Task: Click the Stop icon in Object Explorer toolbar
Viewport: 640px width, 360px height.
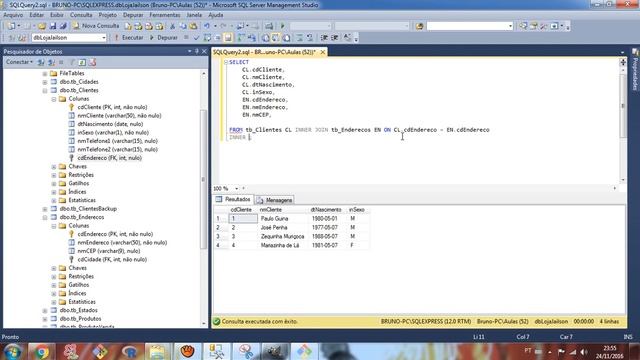Action: (x=61, y=62)
